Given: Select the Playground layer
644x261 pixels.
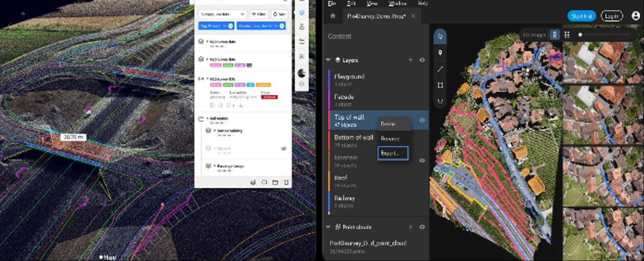Looking at the screenshot, I should [378, 80].
